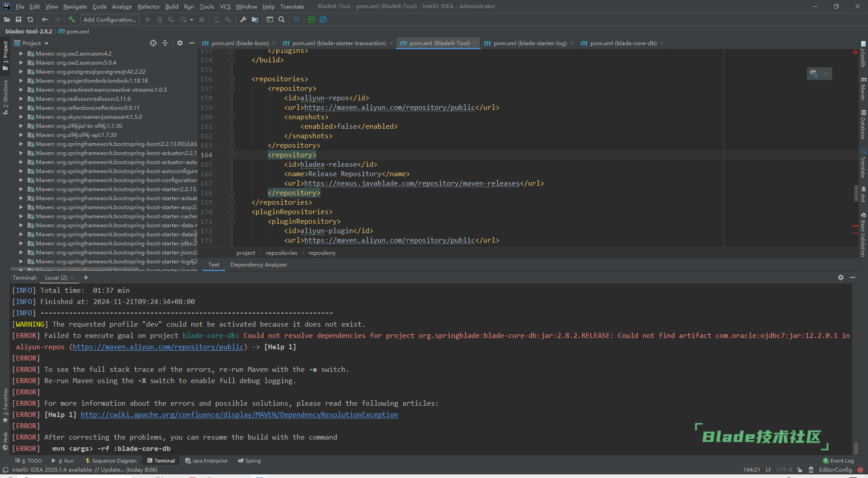Open Project panel gear options
868x478 pixels.
pyautogui.click(x=180, y=43)
